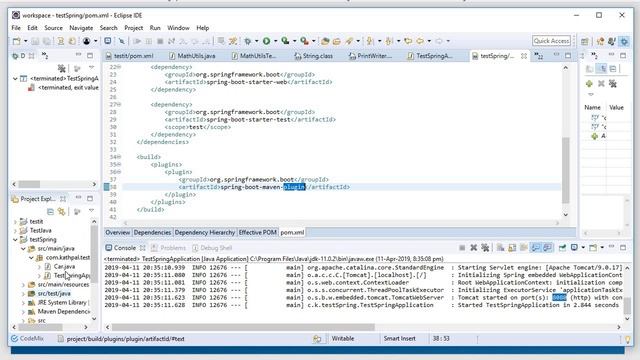Open the Window menu
The image size is (640, 360).
pyautogui.click(x=178, y=28)
